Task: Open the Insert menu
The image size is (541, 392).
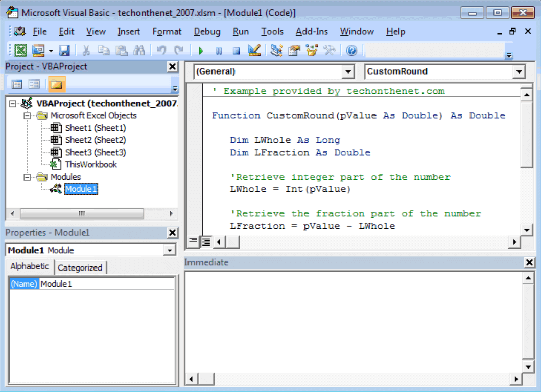Action: pyautogui.click(x=129, y=31)
